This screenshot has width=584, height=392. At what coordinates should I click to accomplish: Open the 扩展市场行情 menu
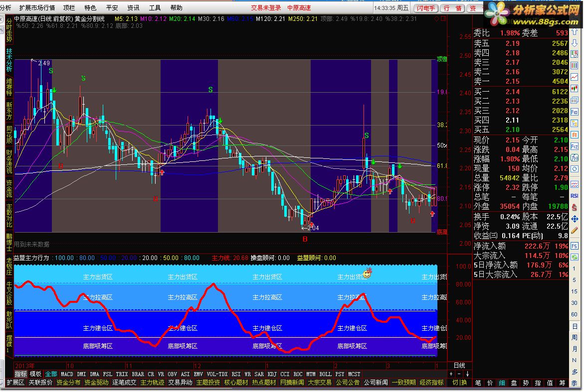click(x=37, y=8)
